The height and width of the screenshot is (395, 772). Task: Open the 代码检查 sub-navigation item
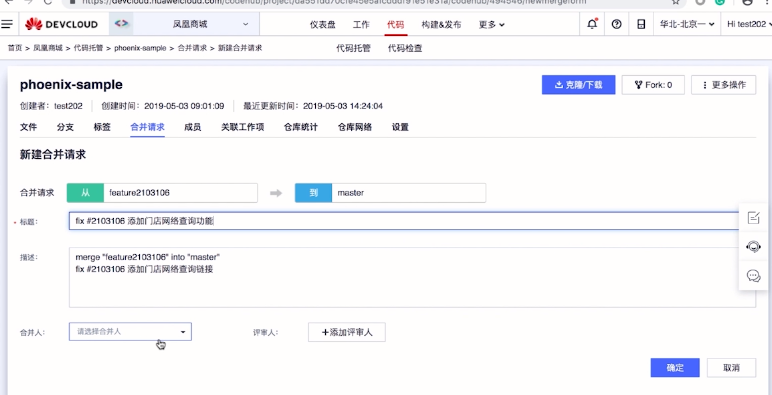click(x=405, y=48)
